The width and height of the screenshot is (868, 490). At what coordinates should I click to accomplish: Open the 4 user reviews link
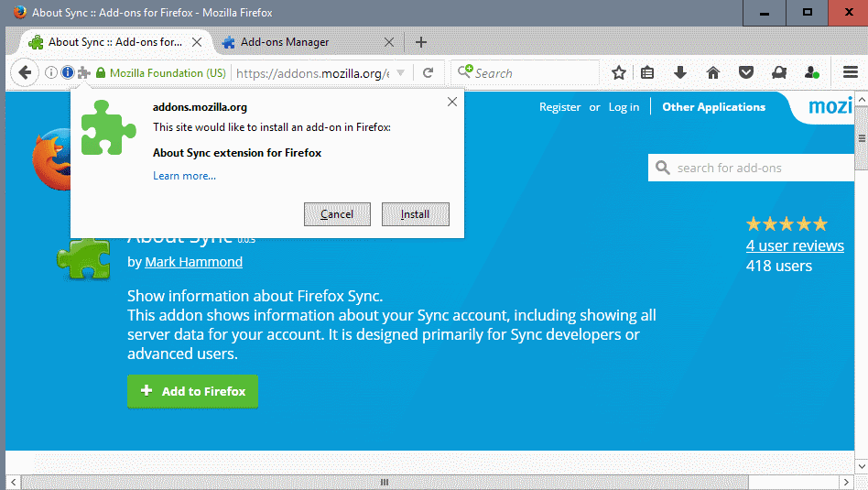point(794,245)
